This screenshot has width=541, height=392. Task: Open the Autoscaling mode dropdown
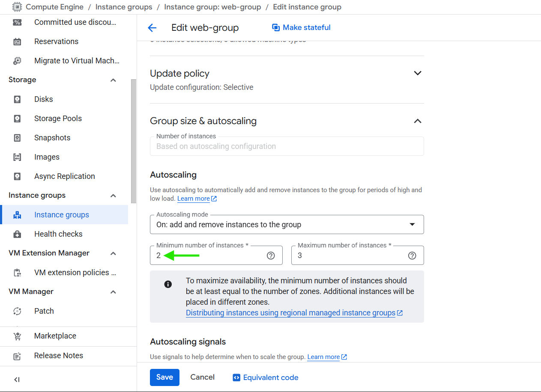pyautogui.click(x=287, y=225)
